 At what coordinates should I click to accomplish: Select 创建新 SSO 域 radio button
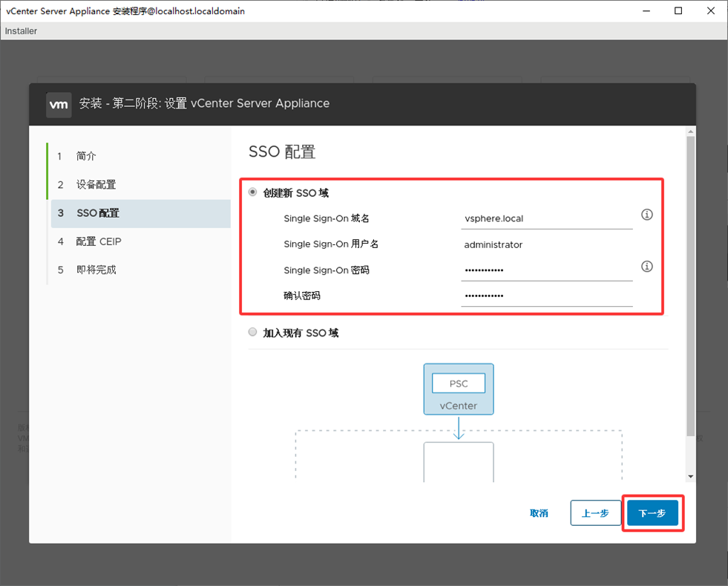click(253, 192)
